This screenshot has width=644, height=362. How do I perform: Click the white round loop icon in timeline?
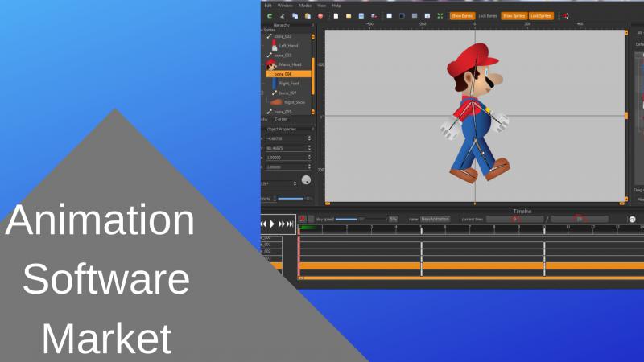633,219
